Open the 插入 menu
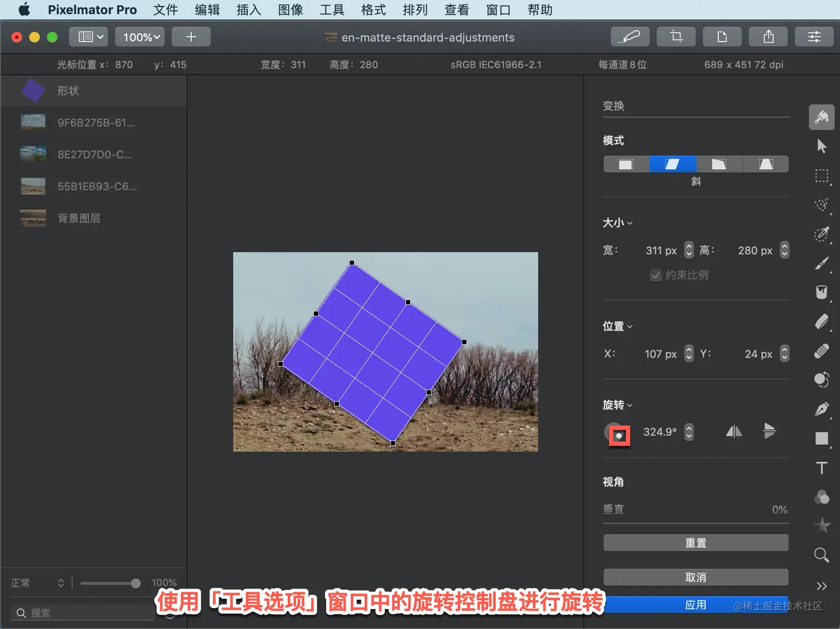The height and width of the screenshot is (629, 840). 249,10
